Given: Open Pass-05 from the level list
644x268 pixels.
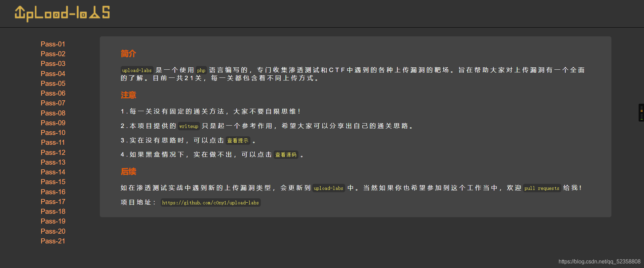Looking at the screenshot, I should coord(53,83).
